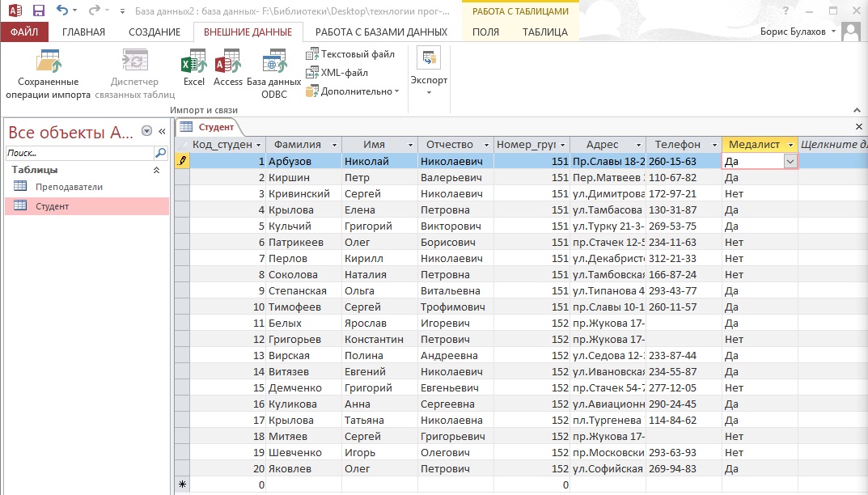Screen dimensions: 868x495
Task: Switch to the ГЛАВНАЯ ribbon tab
Action: [83, 32]
